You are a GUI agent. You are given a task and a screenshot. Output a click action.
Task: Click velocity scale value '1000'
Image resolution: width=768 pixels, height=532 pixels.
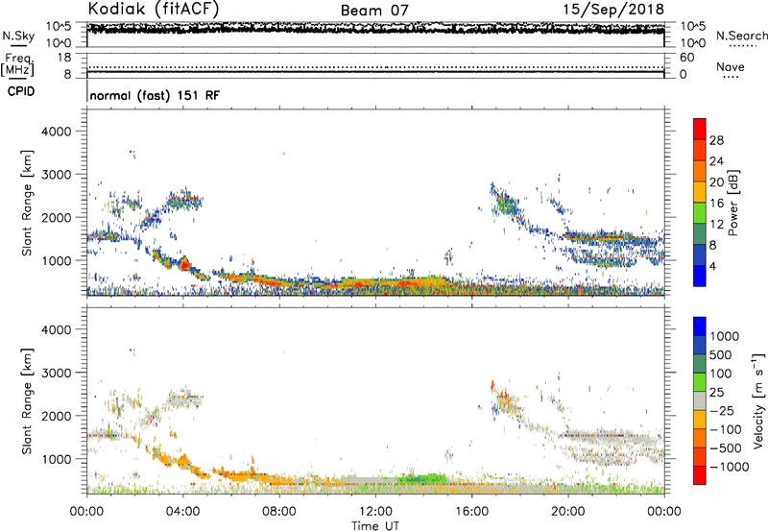(x=725, y=336)
